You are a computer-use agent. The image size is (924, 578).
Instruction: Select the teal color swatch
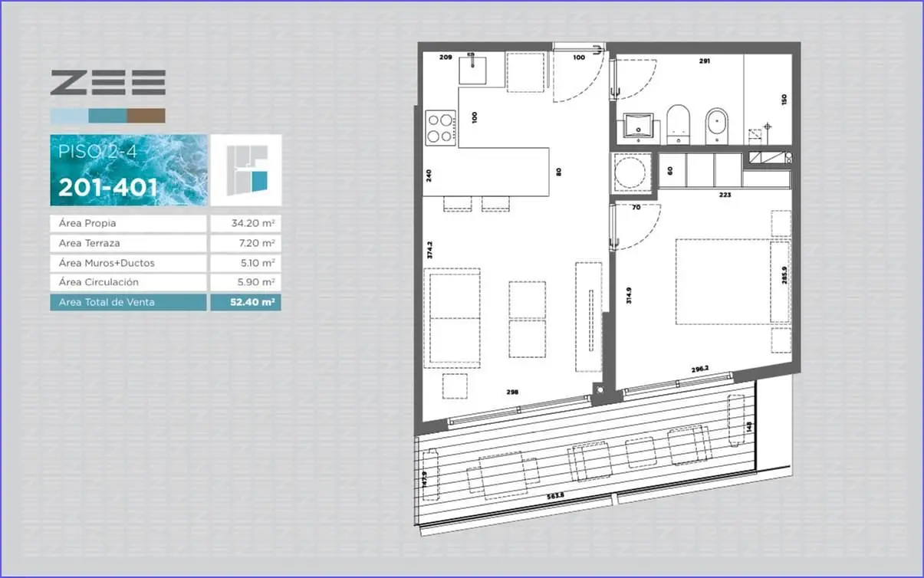click(107, 116)
